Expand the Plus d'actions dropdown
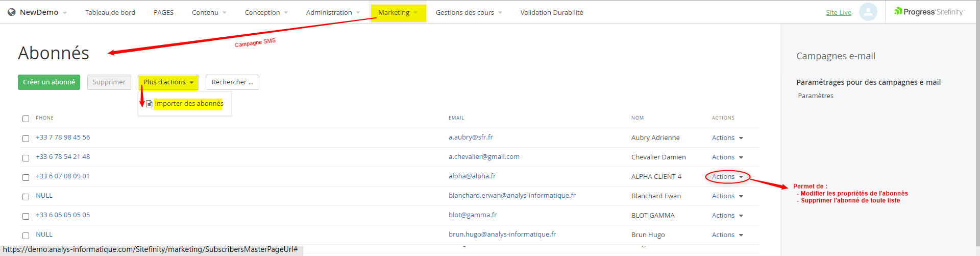Viewport: 980px width, 256px height. 168,82
